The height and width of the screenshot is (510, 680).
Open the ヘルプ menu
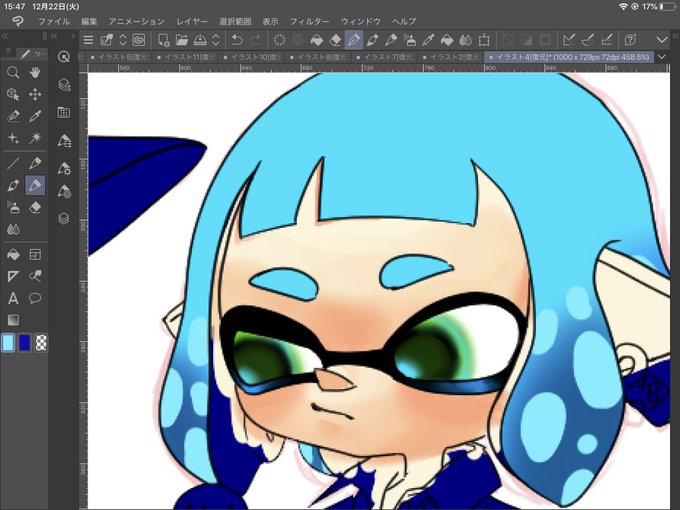[404, 21]
